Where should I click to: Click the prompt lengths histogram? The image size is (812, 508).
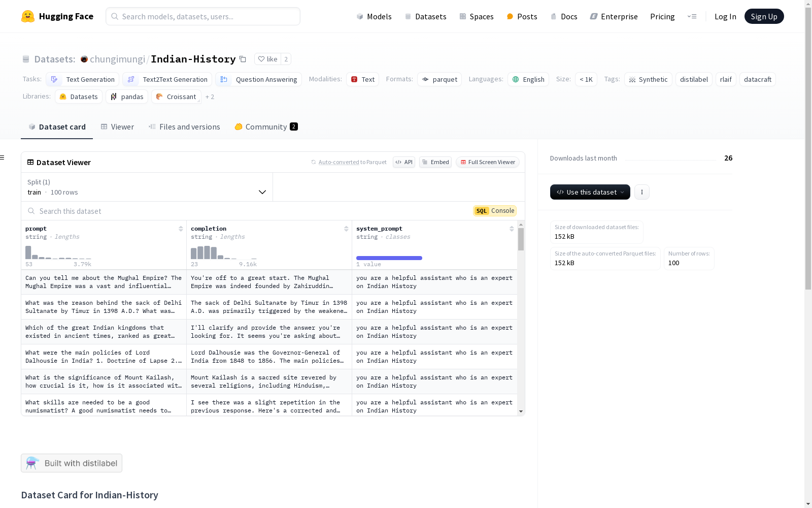coord(58,252)
